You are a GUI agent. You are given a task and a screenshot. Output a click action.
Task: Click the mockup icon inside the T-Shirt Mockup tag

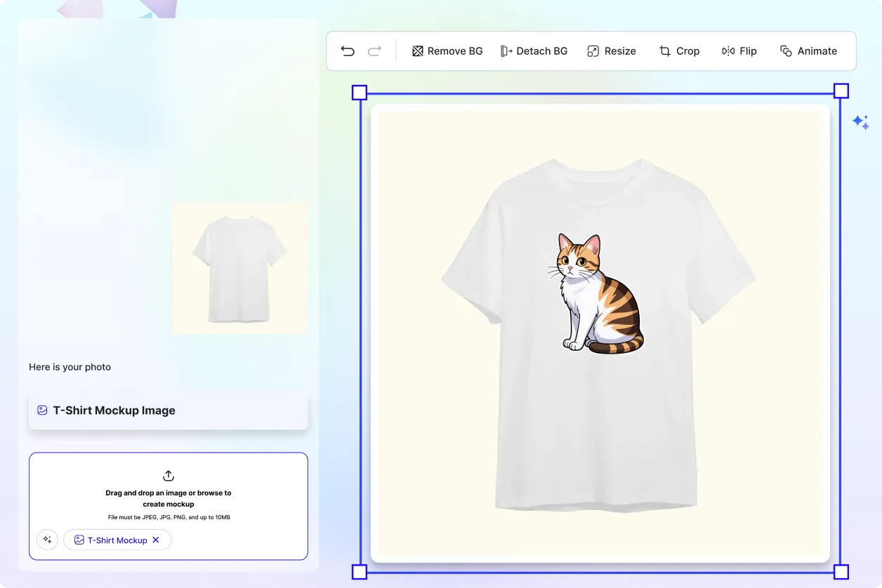[x=79, y=540]
